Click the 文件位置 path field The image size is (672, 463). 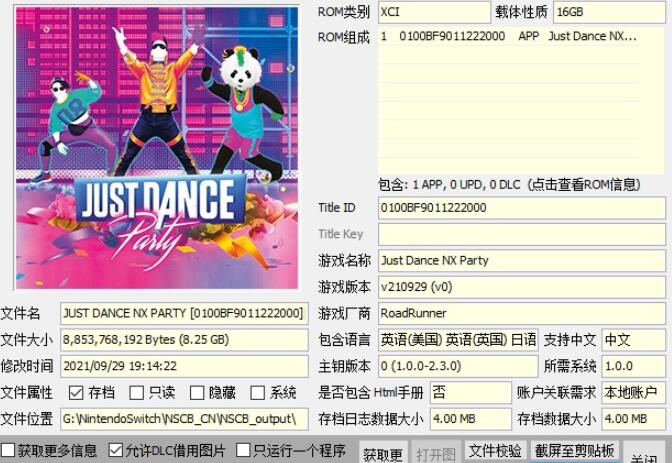coord(184,419)
